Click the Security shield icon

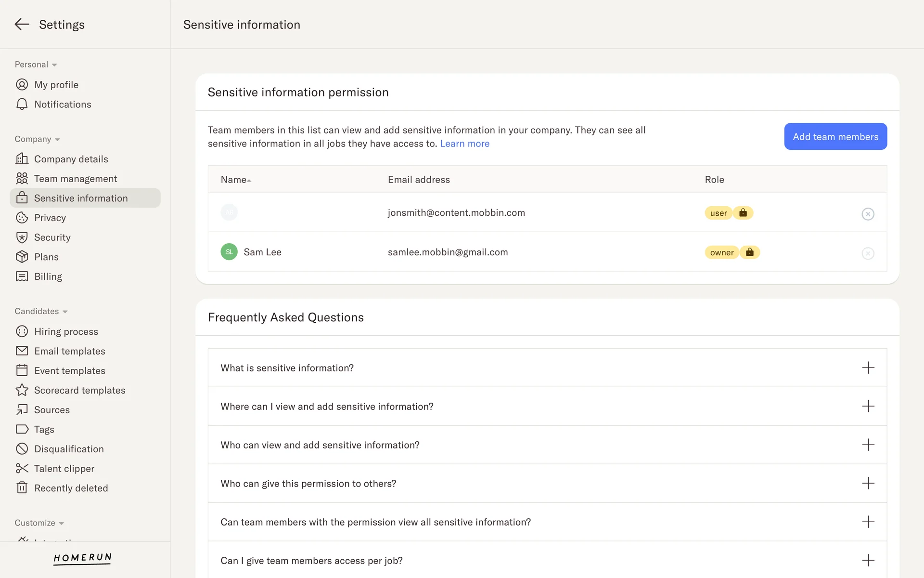point(22,237)
